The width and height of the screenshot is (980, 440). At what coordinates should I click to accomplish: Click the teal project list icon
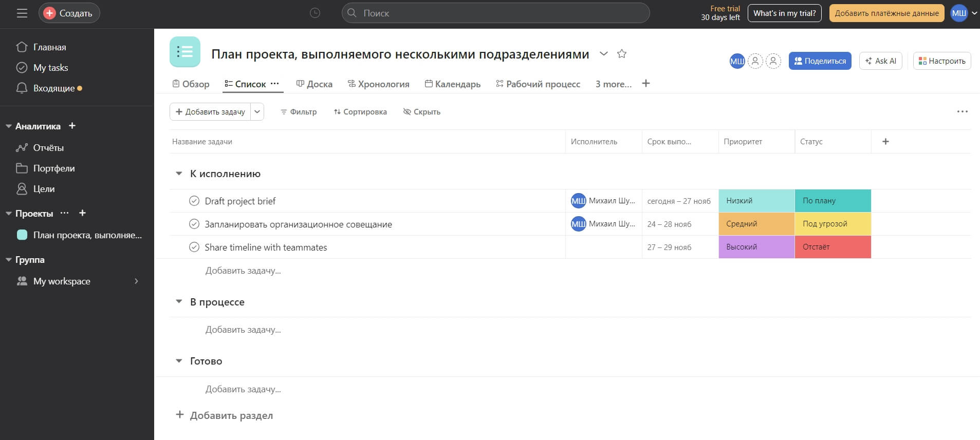[x=185, y=52]
